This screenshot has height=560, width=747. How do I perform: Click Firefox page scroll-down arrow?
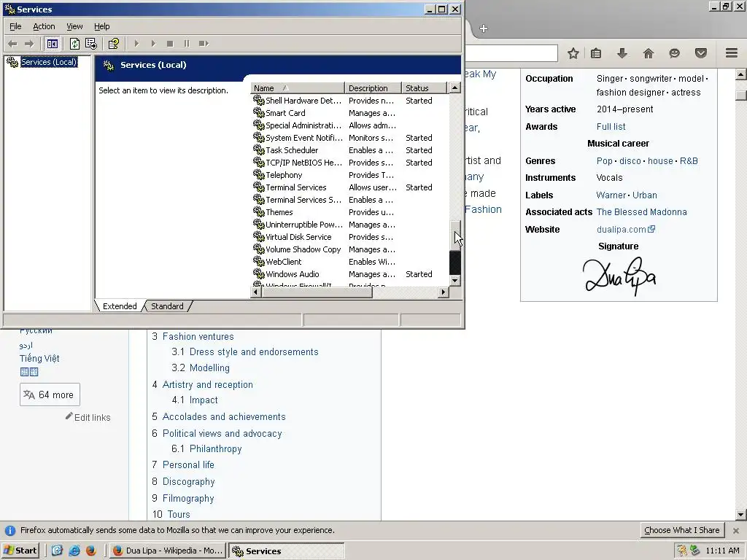point(741,514)
